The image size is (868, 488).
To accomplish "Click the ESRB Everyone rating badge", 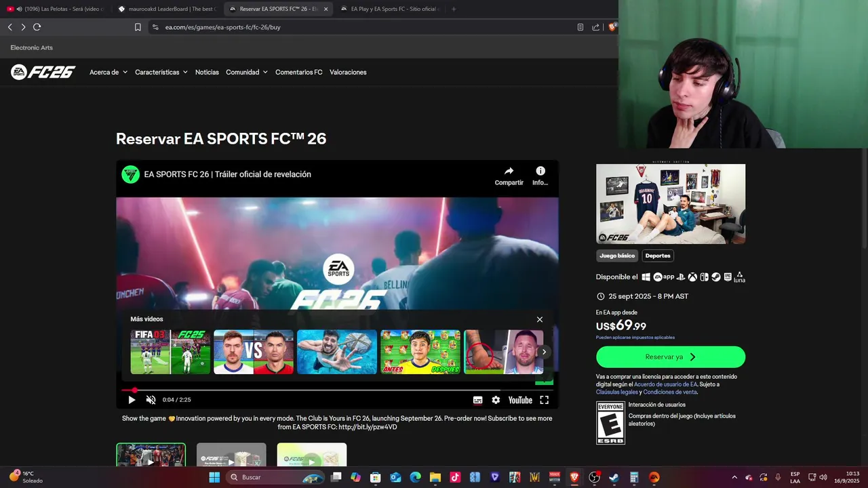I will 610,423.
